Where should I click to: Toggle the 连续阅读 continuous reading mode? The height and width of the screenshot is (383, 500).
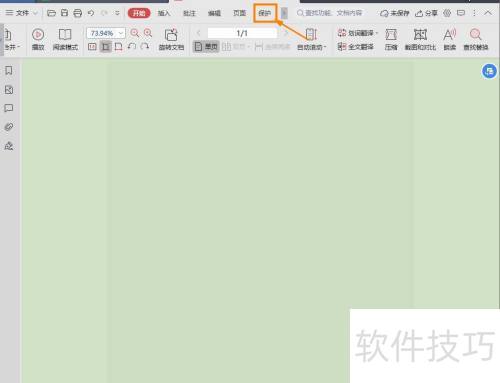272,47
